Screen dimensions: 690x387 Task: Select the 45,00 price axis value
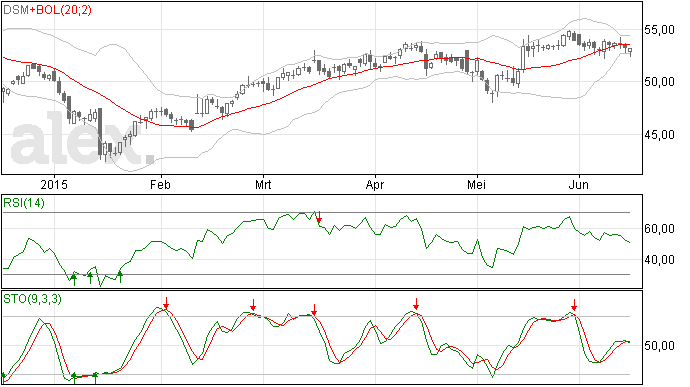(x=659, y=135)
